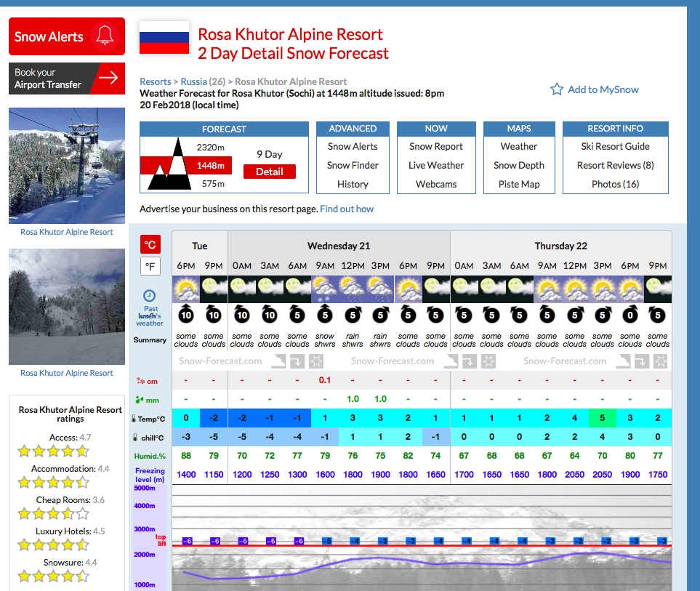Click the Find out how link
This screenshot has width=700, height=591.
pos(347,209)
